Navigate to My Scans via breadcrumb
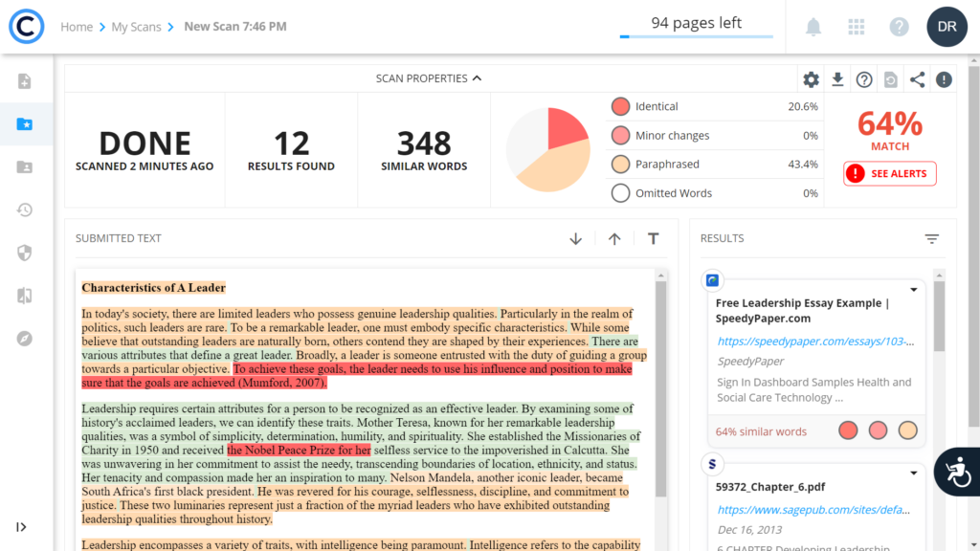The image size is (980, 551). [x=136, y=27]
